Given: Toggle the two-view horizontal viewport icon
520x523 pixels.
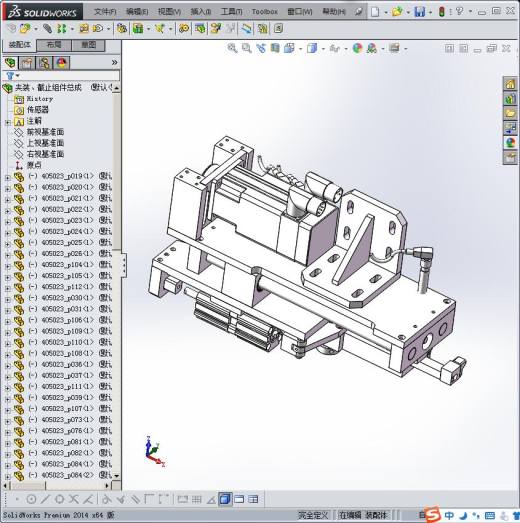Looking at the screenshot, I should coord(239,499).
